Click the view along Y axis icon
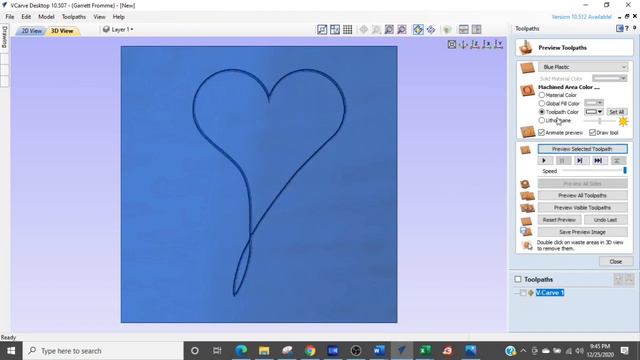Viewport: 640px width, 360px height. [498, 44]
